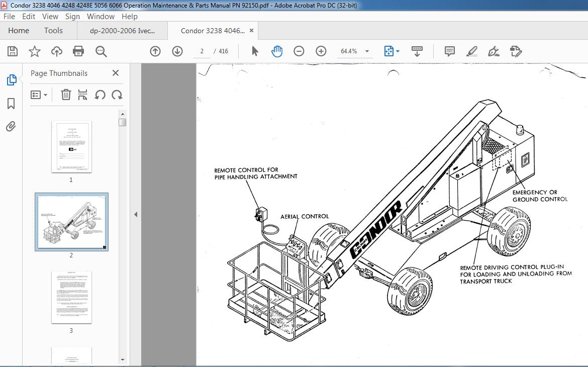Click the Fit Page scrolling mode icon
588x367 pixels.
pos(389,51)
